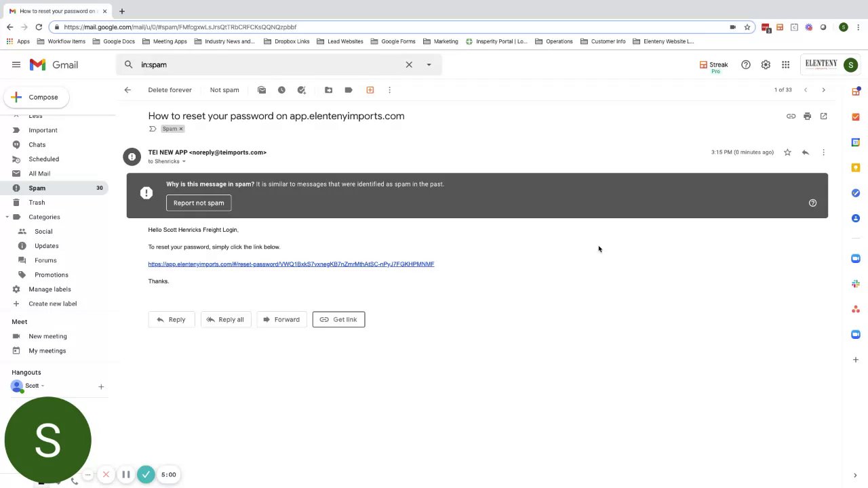This screenshot has height=488, width=868.
Task: Open the spam banner help icon
Action: point(812,203)
